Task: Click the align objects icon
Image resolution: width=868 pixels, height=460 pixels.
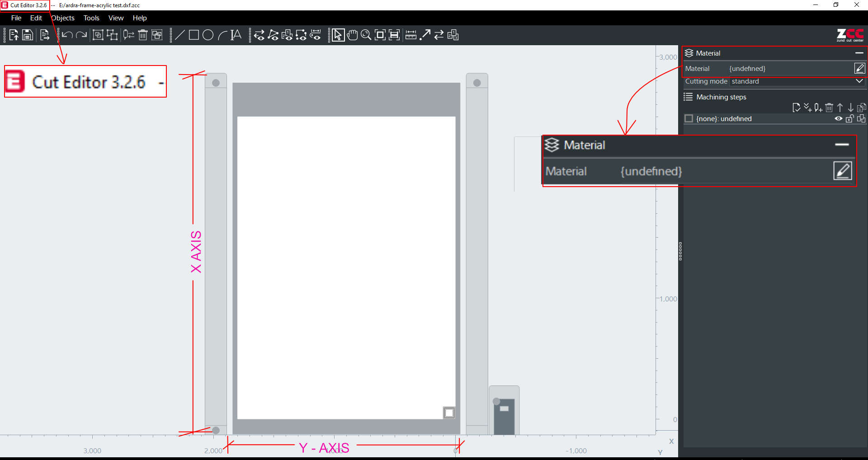Action: [x=129, y=35]
